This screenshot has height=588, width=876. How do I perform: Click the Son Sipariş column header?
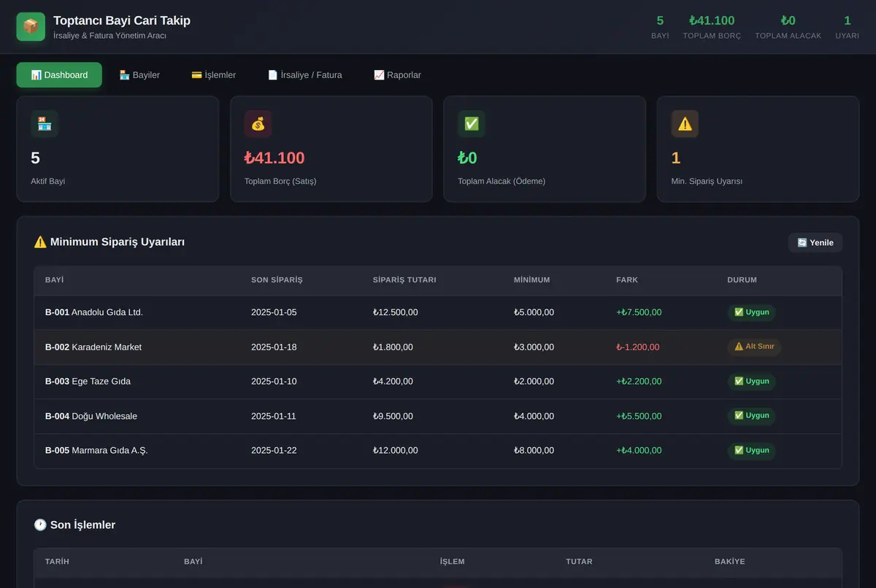pyautogui.click(x=277, y=280)
